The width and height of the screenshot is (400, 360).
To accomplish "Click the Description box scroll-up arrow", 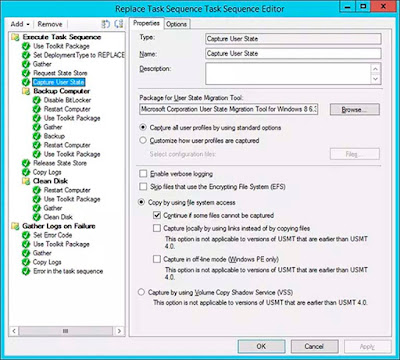I will coord(376,69).
